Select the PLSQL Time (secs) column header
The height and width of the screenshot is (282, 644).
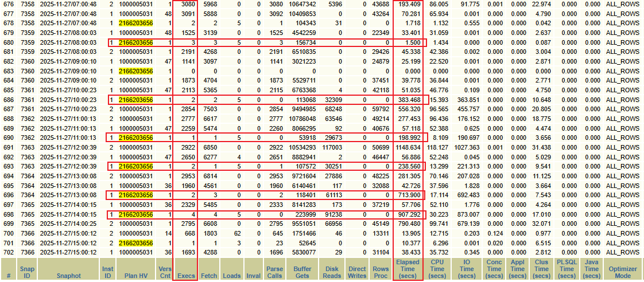[x=567, y=269]
